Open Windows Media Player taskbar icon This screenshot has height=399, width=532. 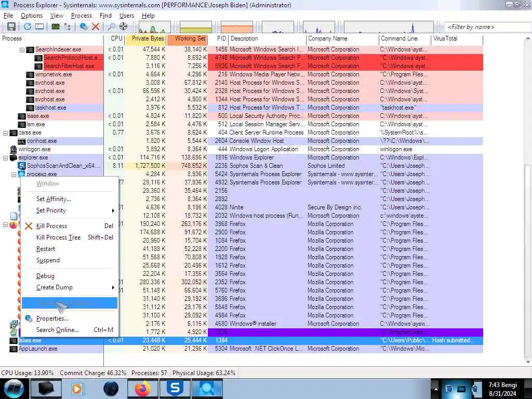coord(78,389)
